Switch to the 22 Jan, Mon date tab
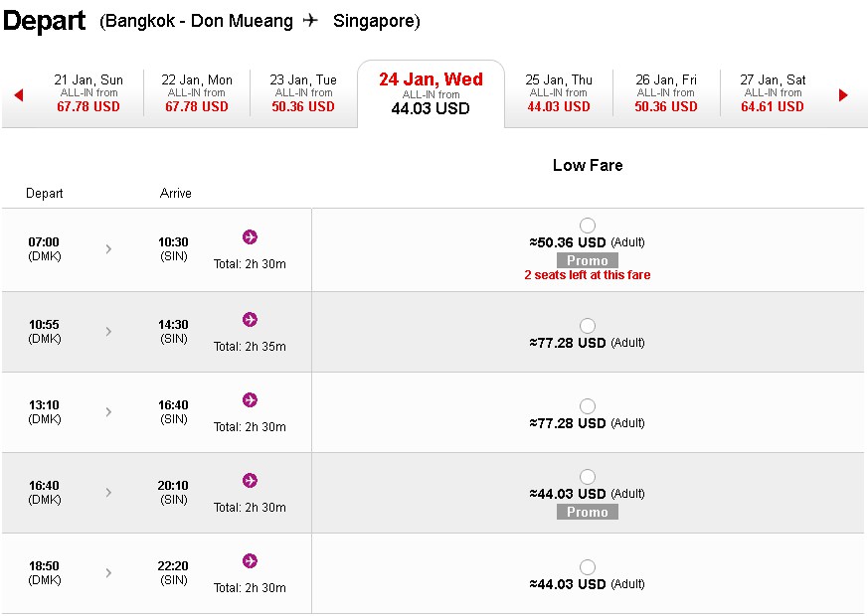The width and height of the screenshot is (868, 616). coord(197,93)
